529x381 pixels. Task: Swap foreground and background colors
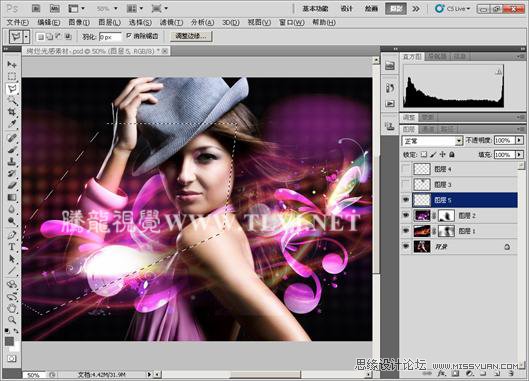(x=16, y=331)
